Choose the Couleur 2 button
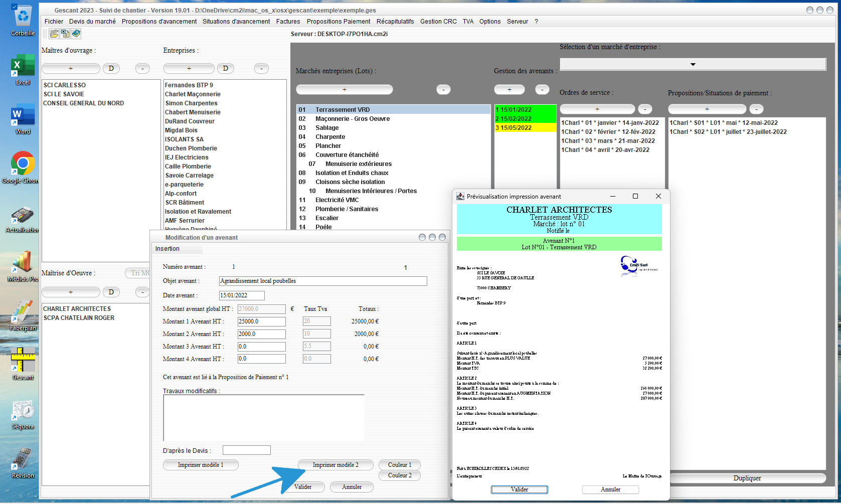841x504 pixels. click(x=400, y=475)
